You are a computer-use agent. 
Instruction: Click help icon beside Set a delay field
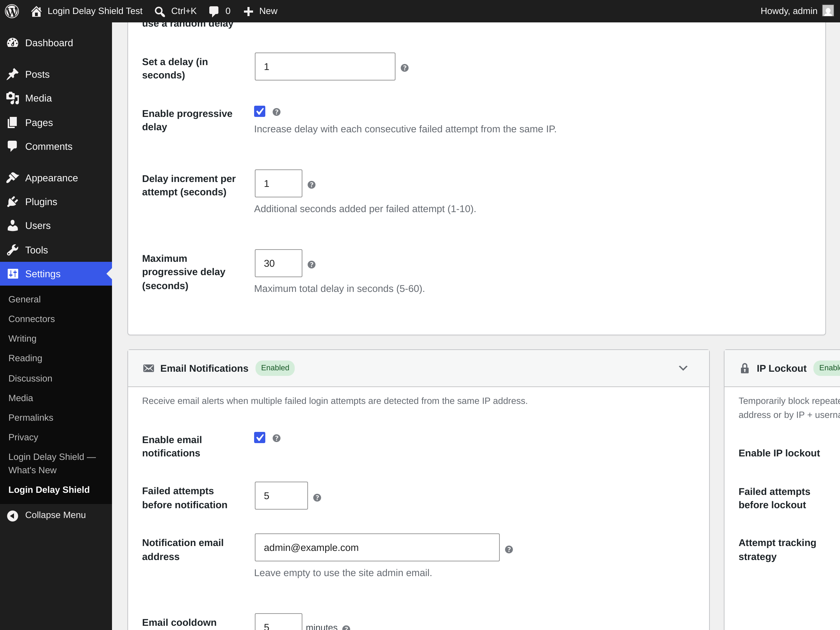[x=405, y=68]
